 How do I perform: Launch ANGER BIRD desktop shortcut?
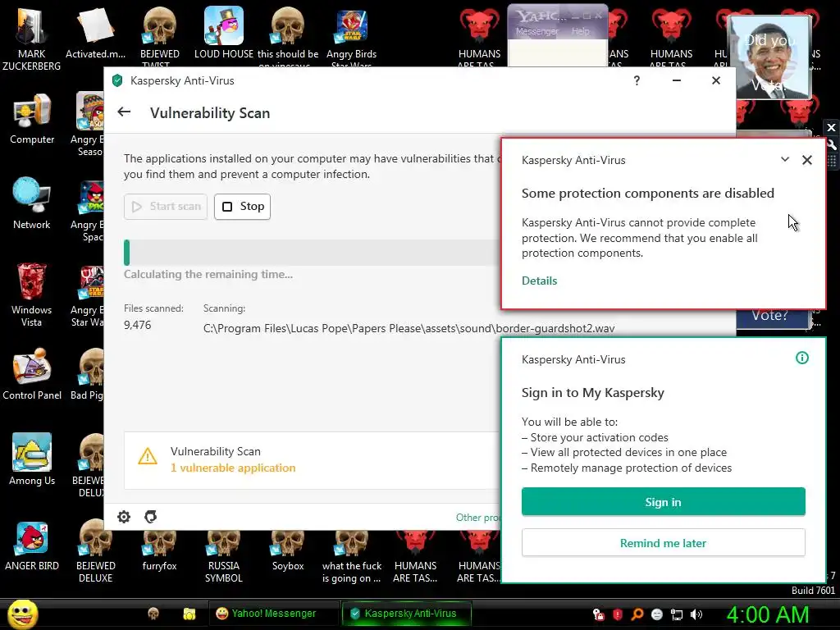(32, 546)
